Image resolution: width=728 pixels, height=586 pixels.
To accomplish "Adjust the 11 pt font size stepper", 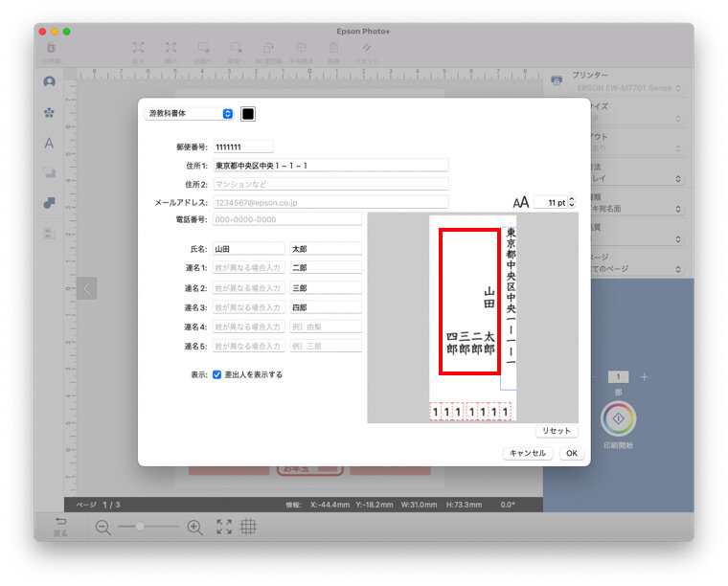I will click(x=572, y=202).
